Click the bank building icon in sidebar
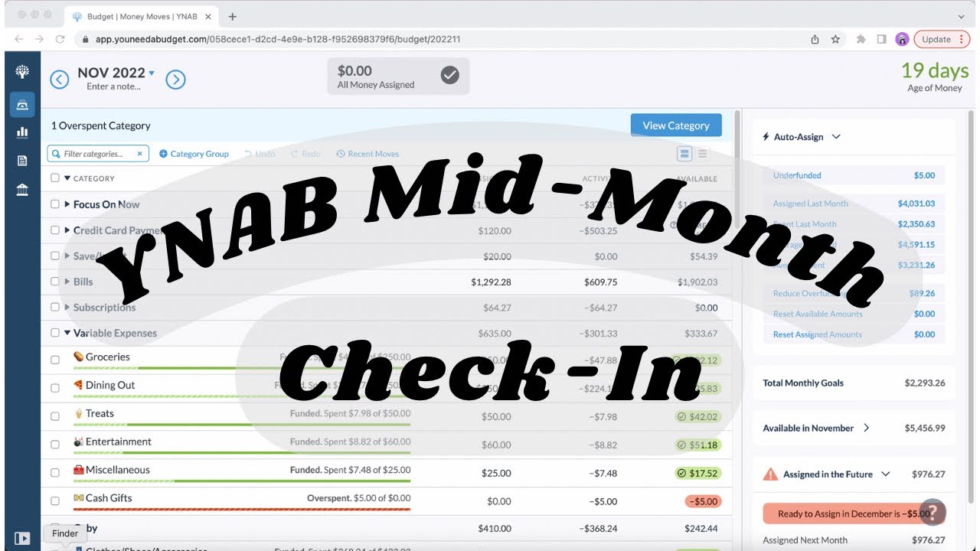 (22, 190)
